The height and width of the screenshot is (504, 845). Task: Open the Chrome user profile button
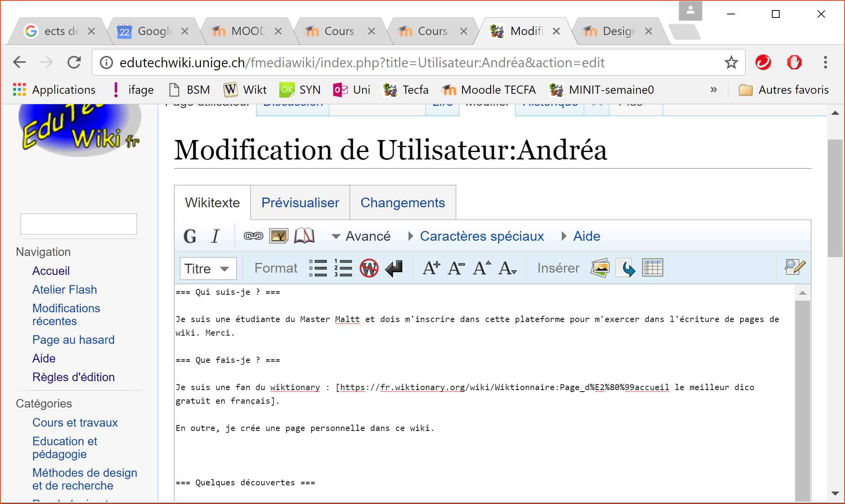[x=690, y=10]
